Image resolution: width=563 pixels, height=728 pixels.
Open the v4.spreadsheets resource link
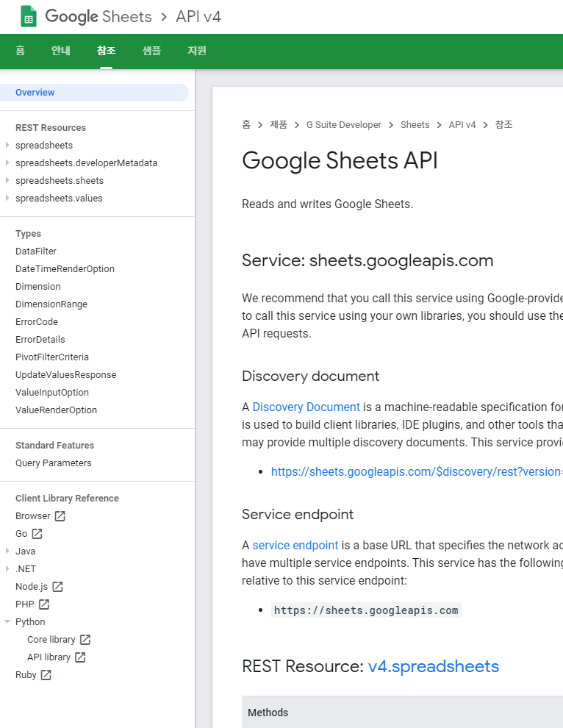[434, 666]
